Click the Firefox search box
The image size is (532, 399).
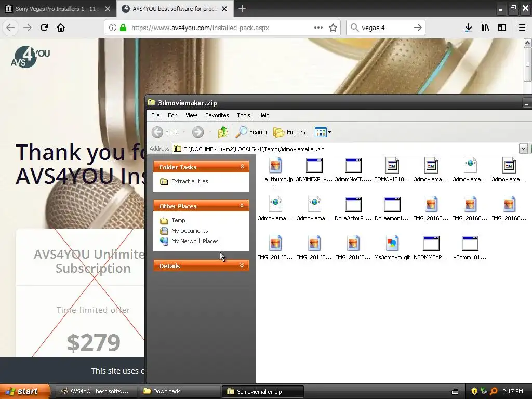click(x=385, y=28)
